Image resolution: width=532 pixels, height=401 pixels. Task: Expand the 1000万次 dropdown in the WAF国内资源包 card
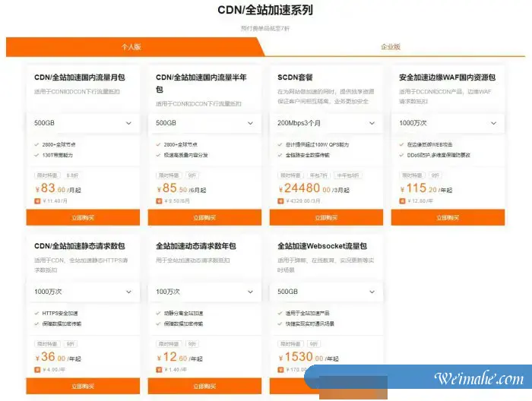[x=448, y=123]
